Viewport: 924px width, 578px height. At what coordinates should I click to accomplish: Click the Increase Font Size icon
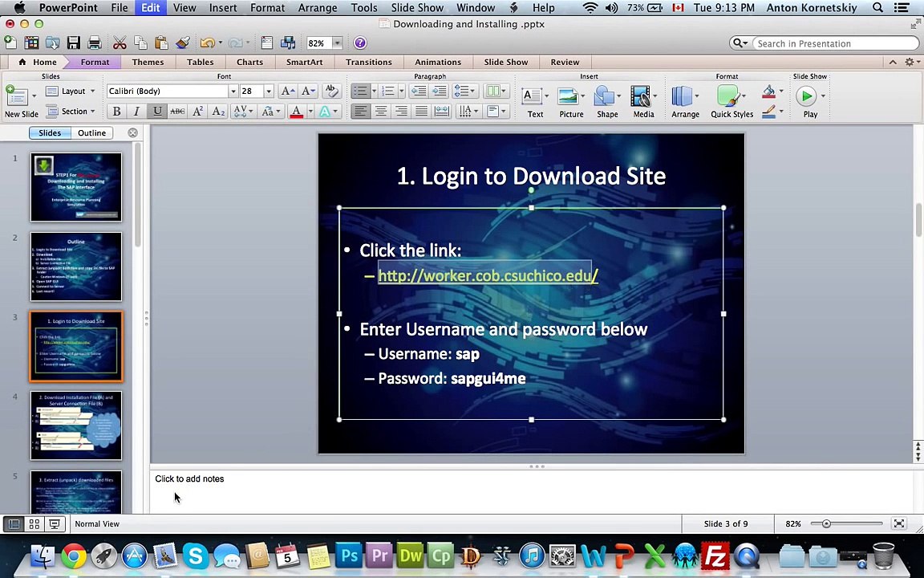(x=287, y=91)
